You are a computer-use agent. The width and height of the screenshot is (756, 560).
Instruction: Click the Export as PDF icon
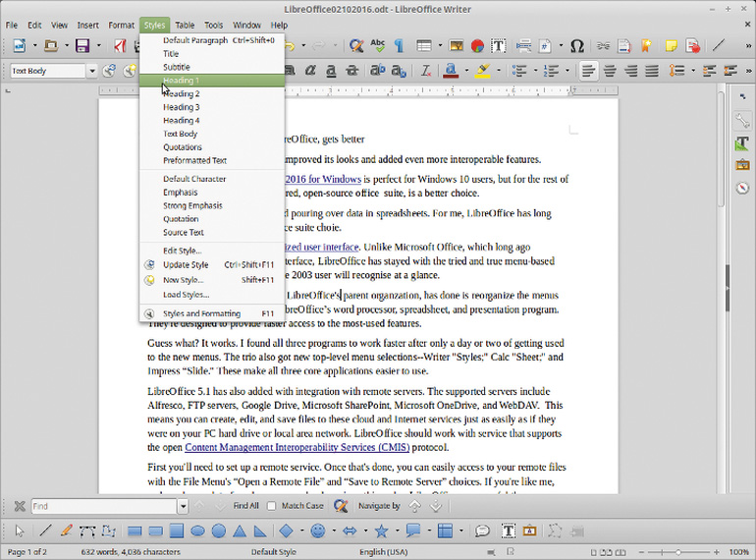point(120,46)
